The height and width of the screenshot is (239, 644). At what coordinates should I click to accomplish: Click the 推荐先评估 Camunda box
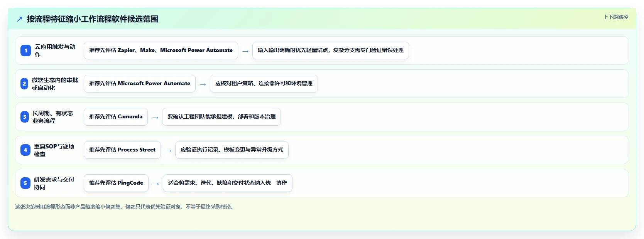[116, 117]
